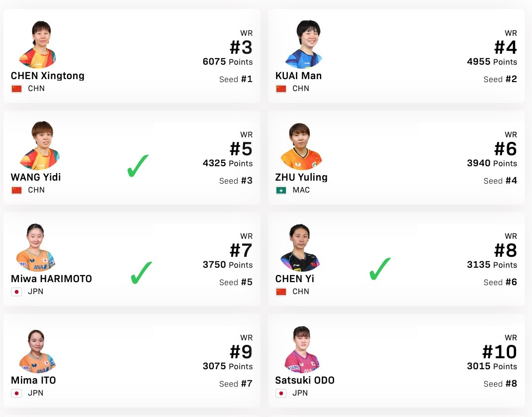Screen dimensions: 532x417
Task: Click the 3940 Points text
Action: [492, 163]
